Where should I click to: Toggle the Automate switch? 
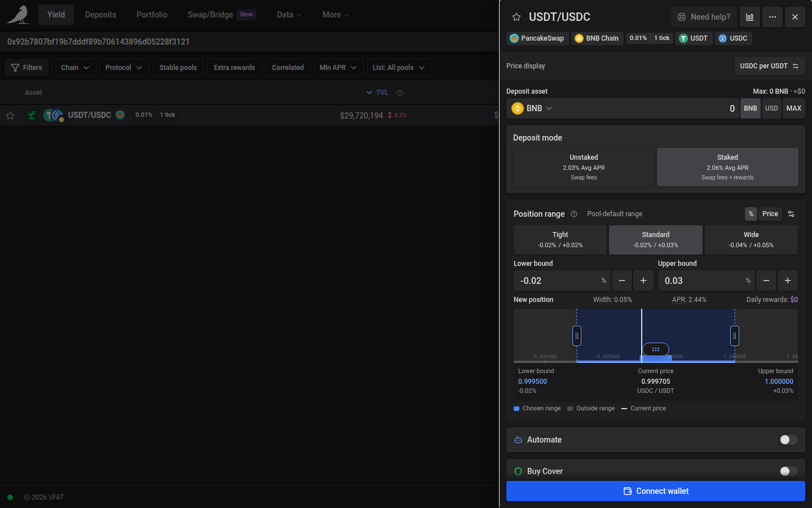(788, 440)
